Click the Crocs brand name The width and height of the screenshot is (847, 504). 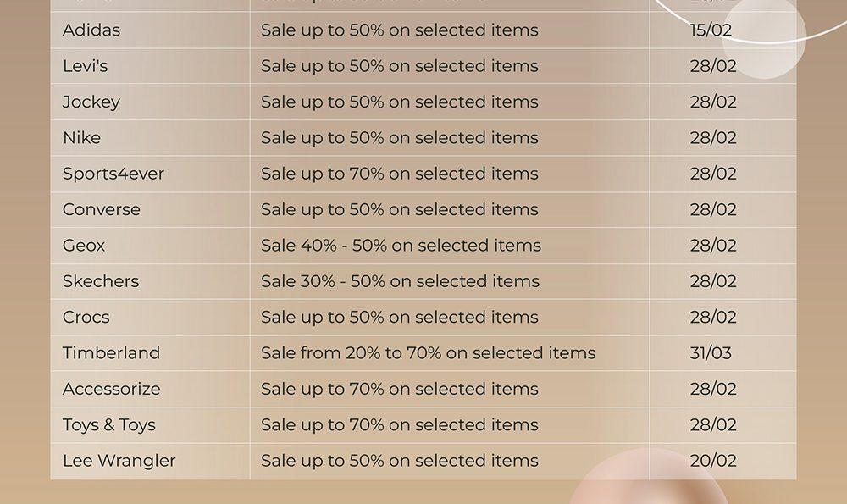click(86, 317)
